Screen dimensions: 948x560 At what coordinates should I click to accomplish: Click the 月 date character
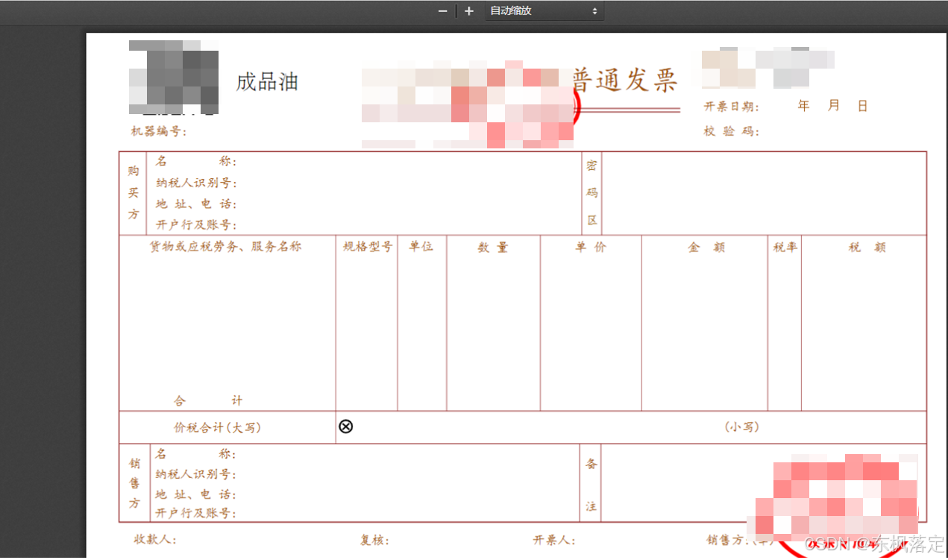[x=833, y=106]
